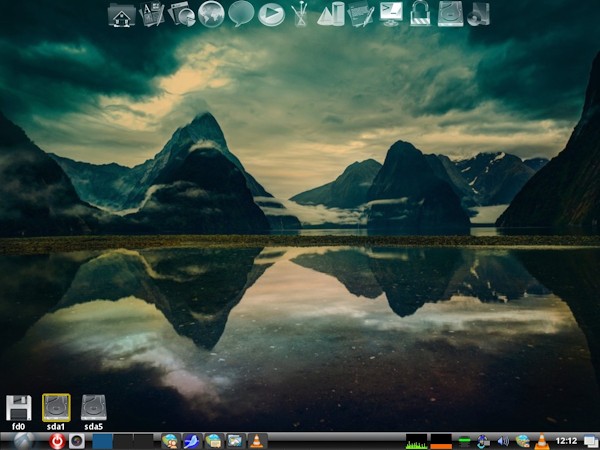
Task: Open the picture viewer taskbar icon
Action: (x=235, y=441)
